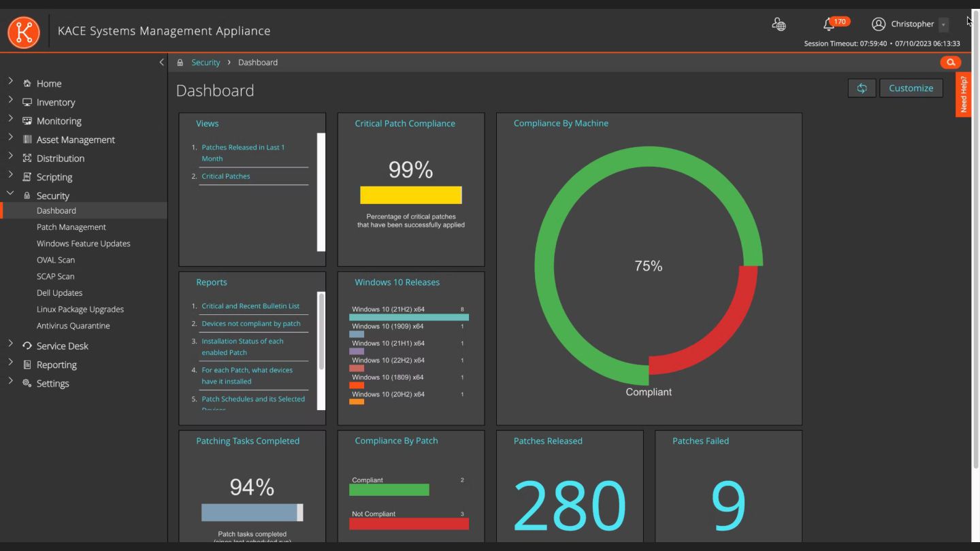Viewport: 980px width, 551px height.
Task: Select OVAL Scan in the sidebar
Action: pyautogui.click(x=56, y=260)
